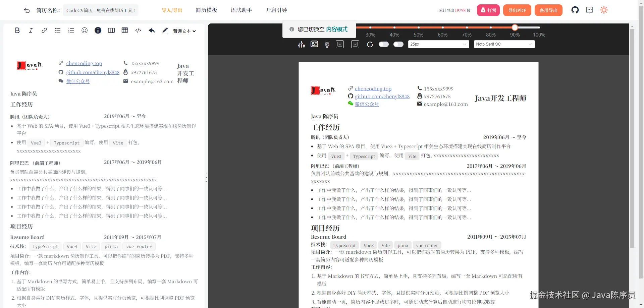Image resolution: width=644 pixels, height=308 pixels.
Task: Click the 项目经历 heading in the editor
Action: [21, 227]
